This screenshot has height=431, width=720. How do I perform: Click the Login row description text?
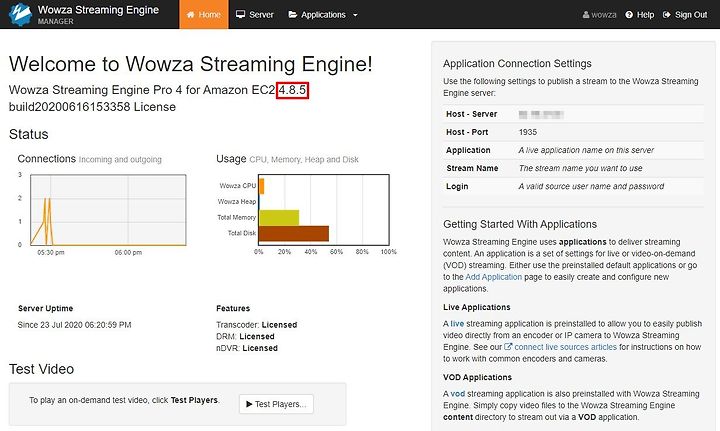591,186
